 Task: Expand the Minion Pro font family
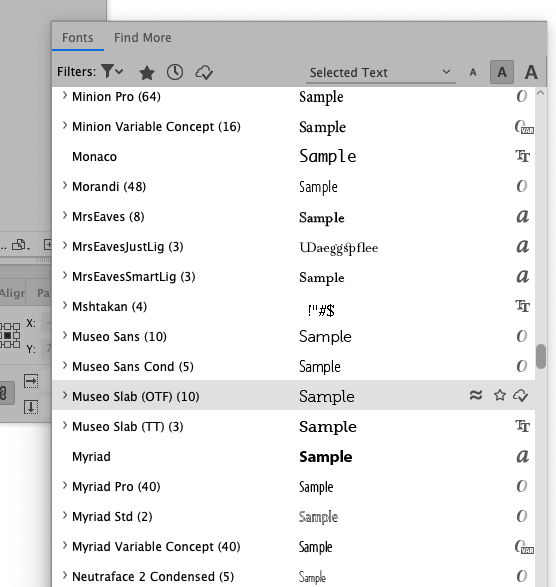(x=65, y=95)
